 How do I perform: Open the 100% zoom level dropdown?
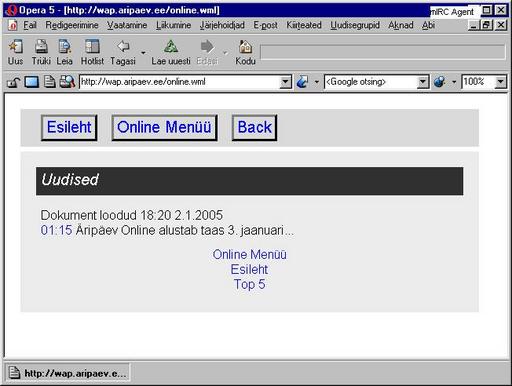point(500,82)
